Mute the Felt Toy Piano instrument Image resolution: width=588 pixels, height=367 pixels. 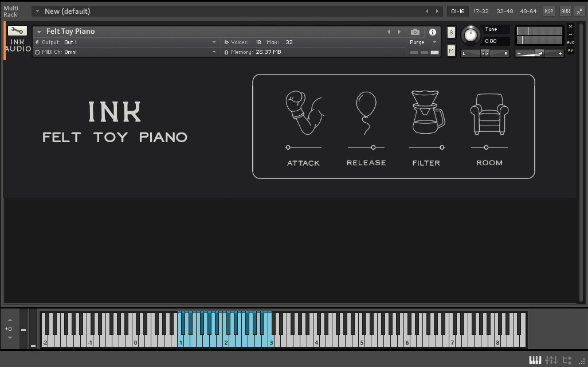tap(451, 50)
